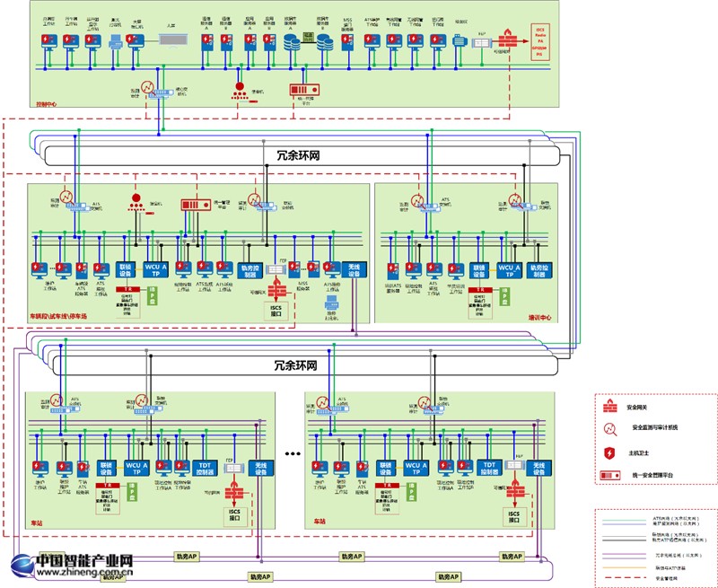Screen dimensions: 718x588
Task: Select the training center WCU A TP block
Action: coord(508,268)
